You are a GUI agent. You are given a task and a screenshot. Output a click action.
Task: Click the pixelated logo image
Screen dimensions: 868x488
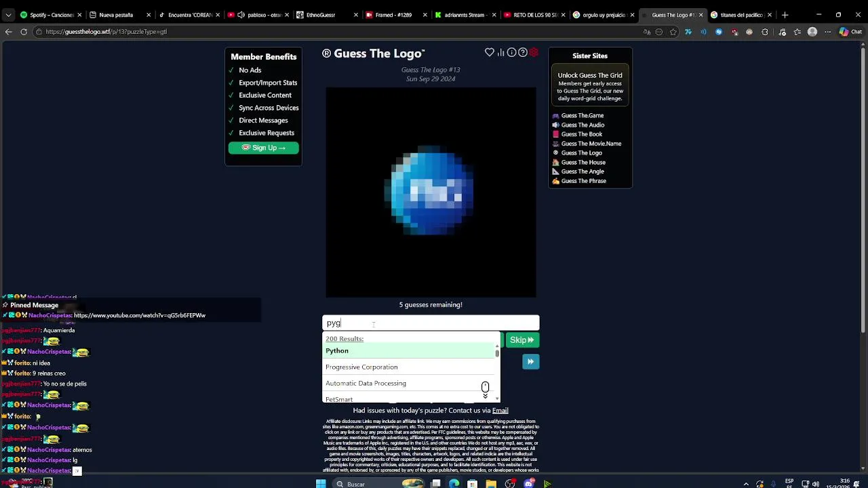click(431, 192)
